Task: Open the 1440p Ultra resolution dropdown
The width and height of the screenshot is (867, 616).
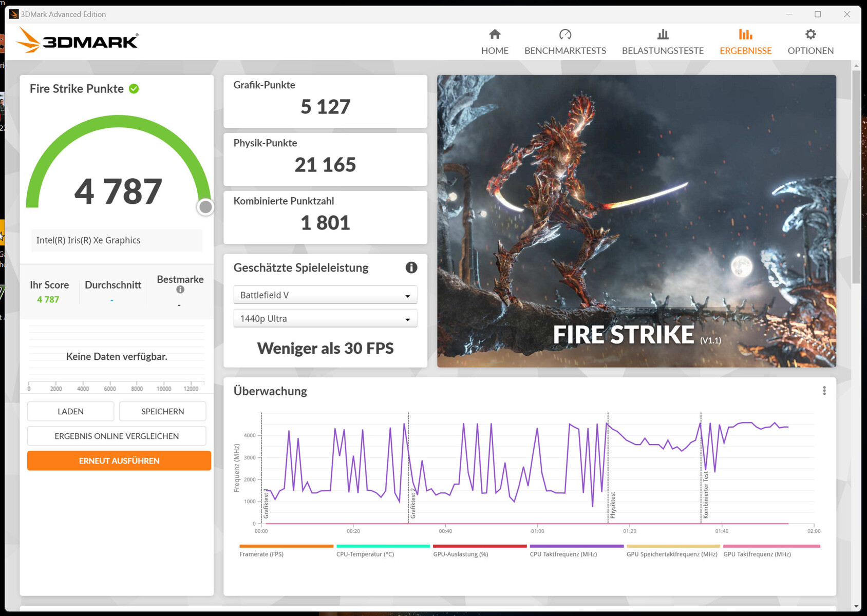Action: pyautogui.click(x=325, y=319)
